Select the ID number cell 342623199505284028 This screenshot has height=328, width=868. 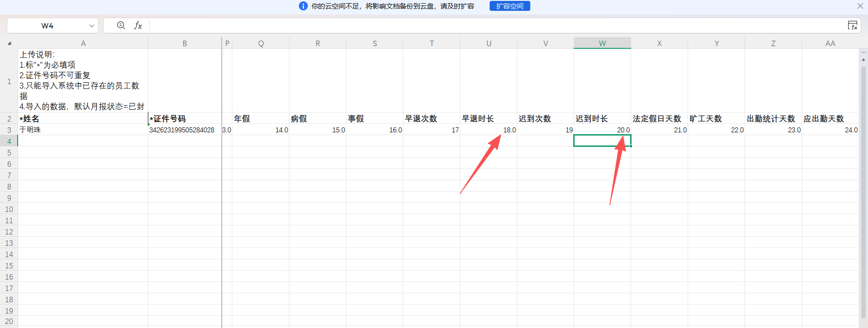point(184,130)
